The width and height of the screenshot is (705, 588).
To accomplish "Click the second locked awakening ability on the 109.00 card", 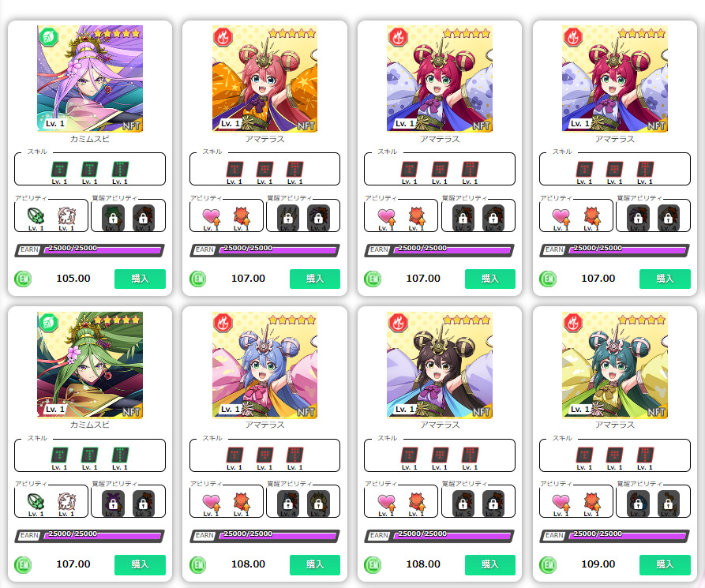I will (x=668, y=503).
